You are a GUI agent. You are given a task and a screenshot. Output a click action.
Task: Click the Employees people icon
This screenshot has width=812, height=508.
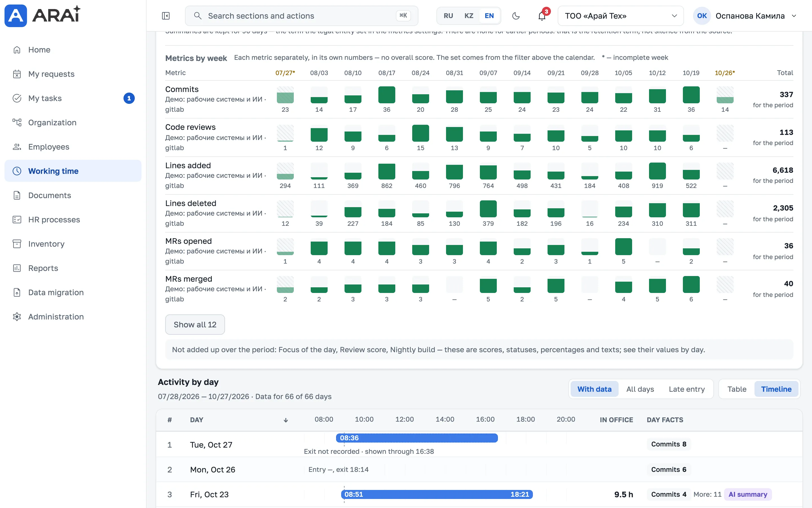(17, 147)
